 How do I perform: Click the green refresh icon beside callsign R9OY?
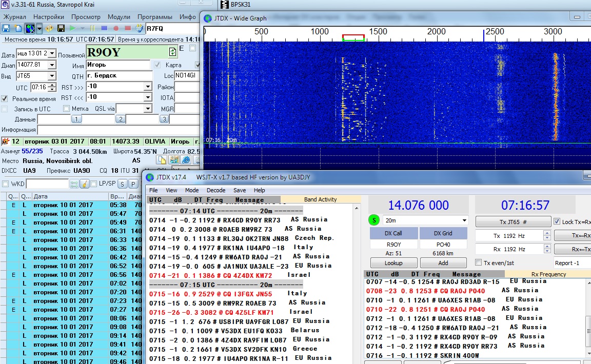coord(172,52)
